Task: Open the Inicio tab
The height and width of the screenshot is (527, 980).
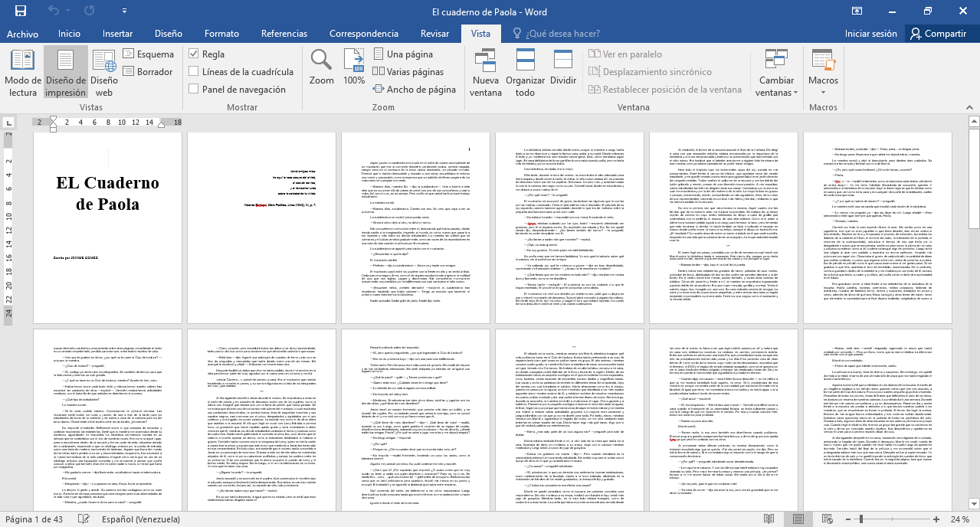Action: 69,34
